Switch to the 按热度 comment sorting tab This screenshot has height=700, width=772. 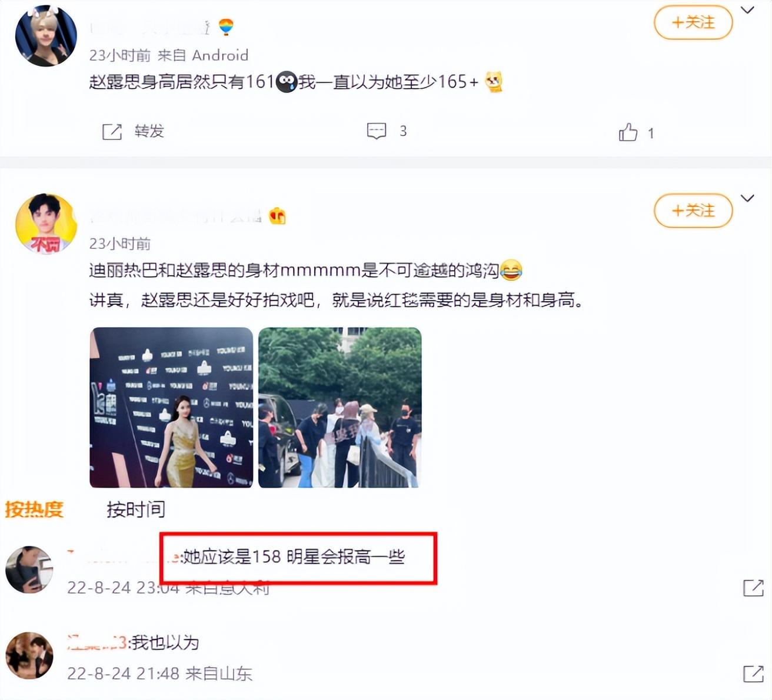34,509
